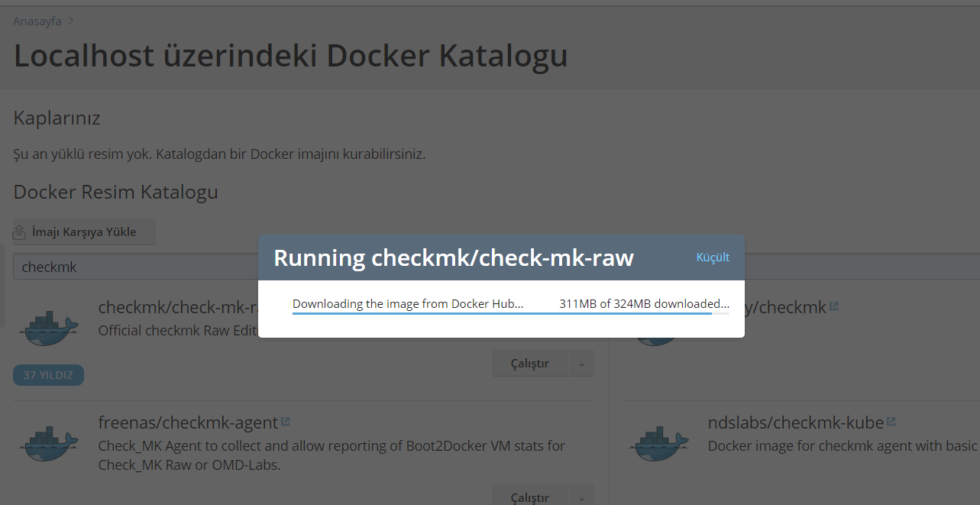Click the freenas/checkmk-agent title
The image size is (980, 505).
click(188, 422)
